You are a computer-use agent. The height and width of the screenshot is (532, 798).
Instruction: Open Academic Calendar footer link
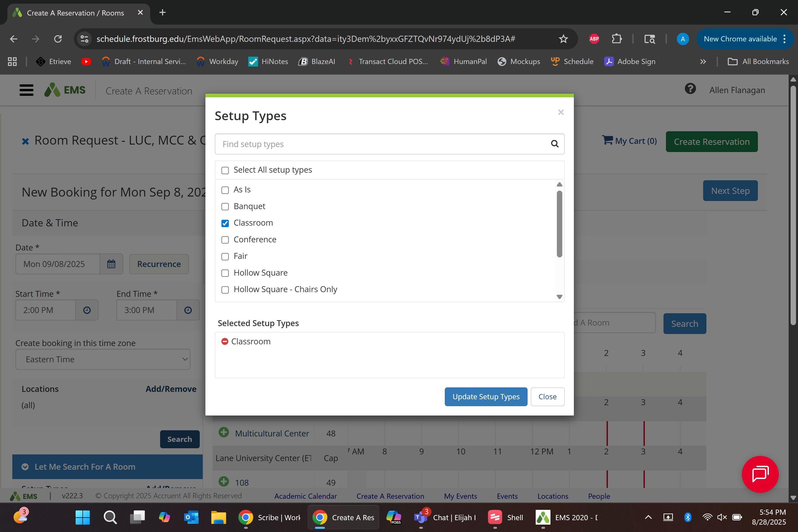(x=305, y=496)
